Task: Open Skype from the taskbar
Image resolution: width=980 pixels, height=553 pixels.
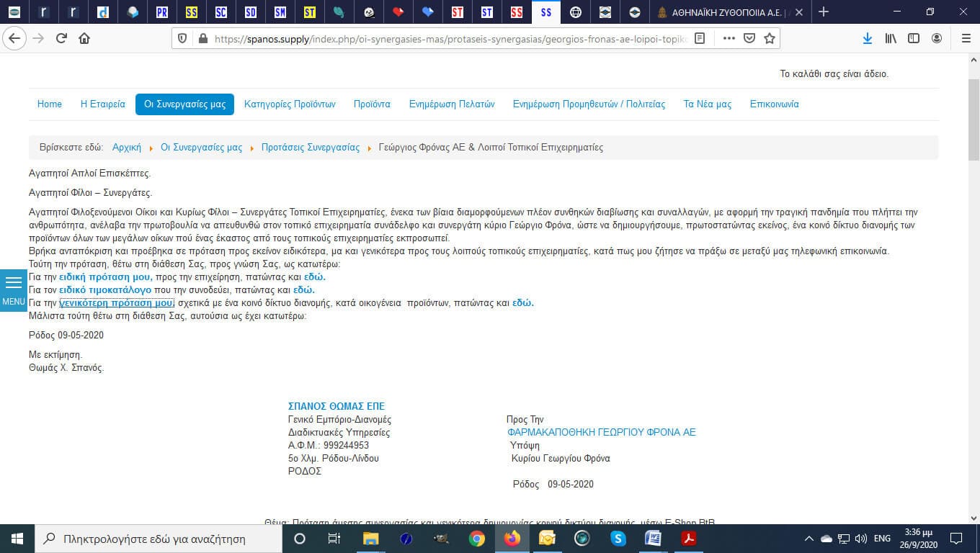Action: [x=618, y=539]
